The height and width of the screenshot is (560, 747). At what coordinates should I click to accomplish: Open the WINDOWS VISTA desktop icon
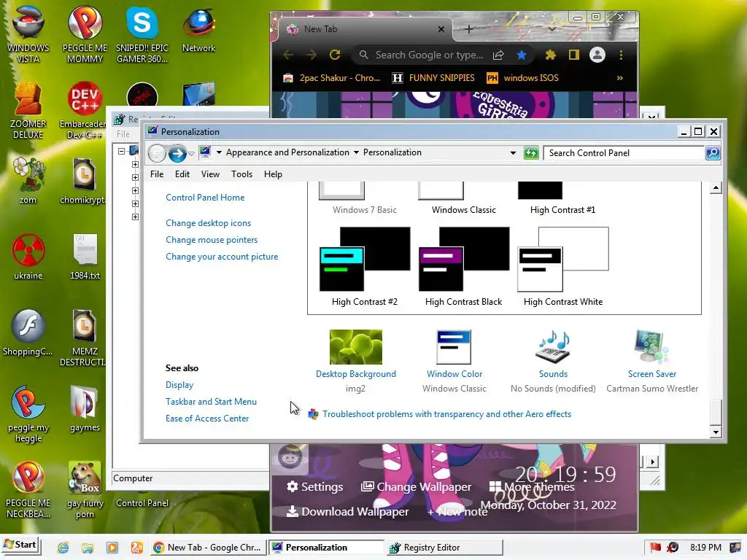click(28, 34)
